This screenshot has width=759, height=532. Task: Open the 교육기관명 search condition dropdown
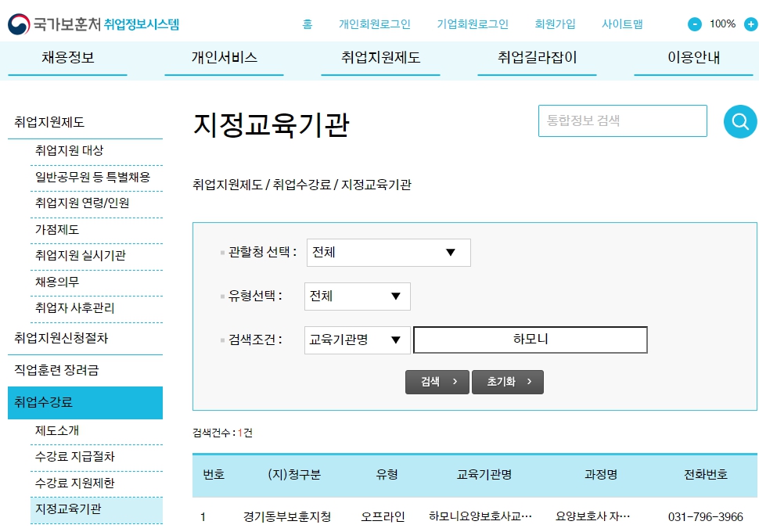pyautogui.click(x=357, y=340)
